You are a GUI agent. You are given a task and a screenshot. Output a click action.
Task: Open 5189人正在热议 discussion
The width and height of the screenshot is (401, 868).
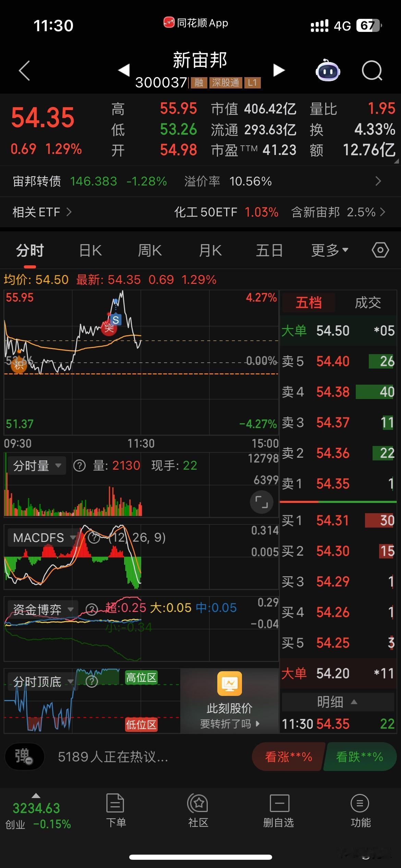[113, 757]
